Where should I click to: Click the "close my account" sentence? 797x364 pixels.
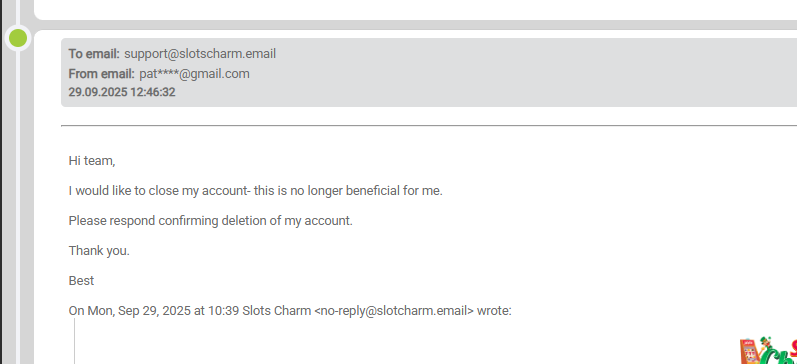256,191
